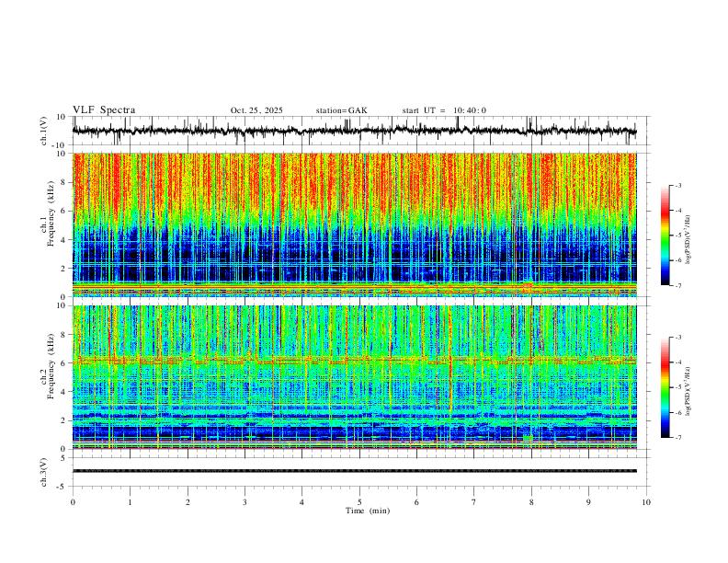This screenshot has width=728, height=563.
Task: Click the "start UT = 10:40:0" header text
Action: click(444, 110)
